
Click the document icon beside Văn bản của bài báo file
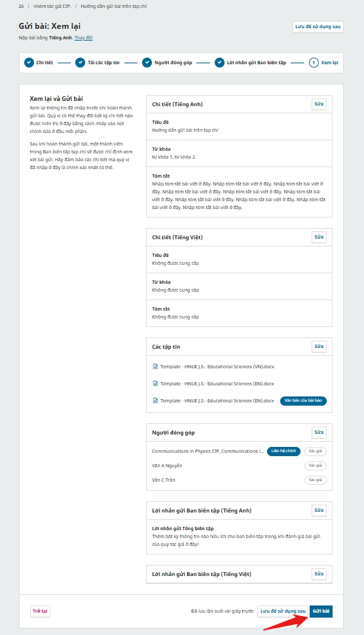point(155,400)
